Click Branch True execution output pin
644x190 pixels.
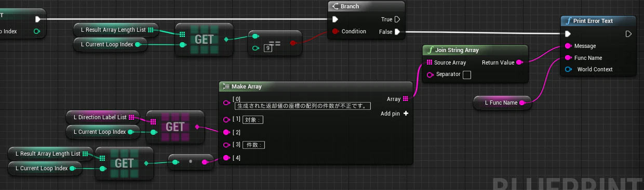coord(398,19)
